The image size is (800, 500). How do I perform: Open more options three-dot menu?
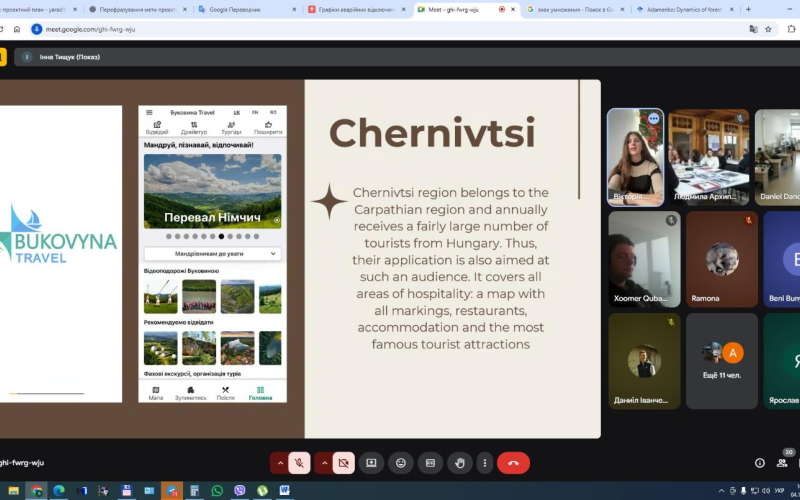[x=485, y=463]
